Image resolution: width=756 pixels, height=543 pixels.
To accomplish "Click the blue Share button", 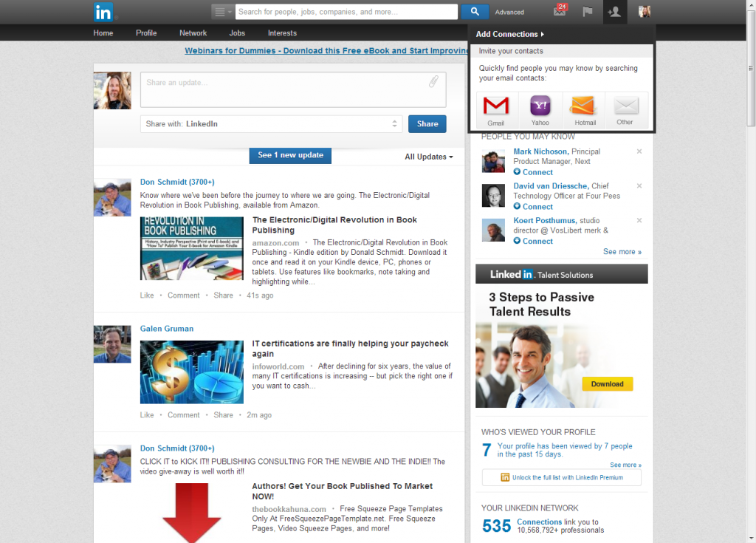I will point(427,124).
